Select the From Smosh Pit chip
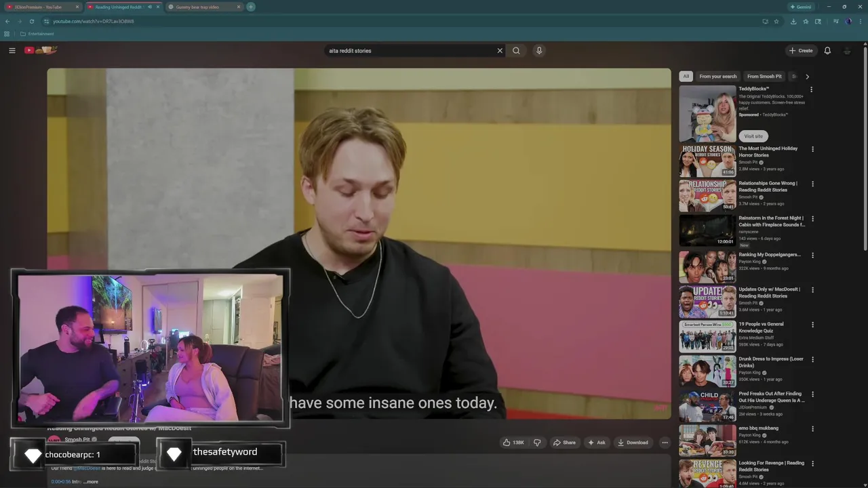The height and width of the screenshot is (488, 868). (x=765, y=77)
